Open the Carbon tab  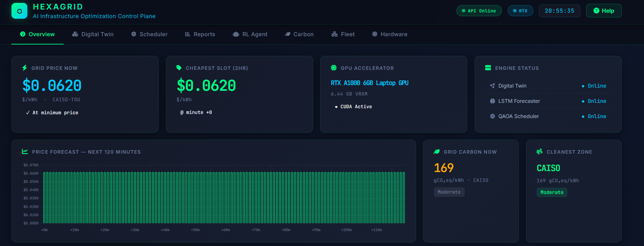click(299, 34)
